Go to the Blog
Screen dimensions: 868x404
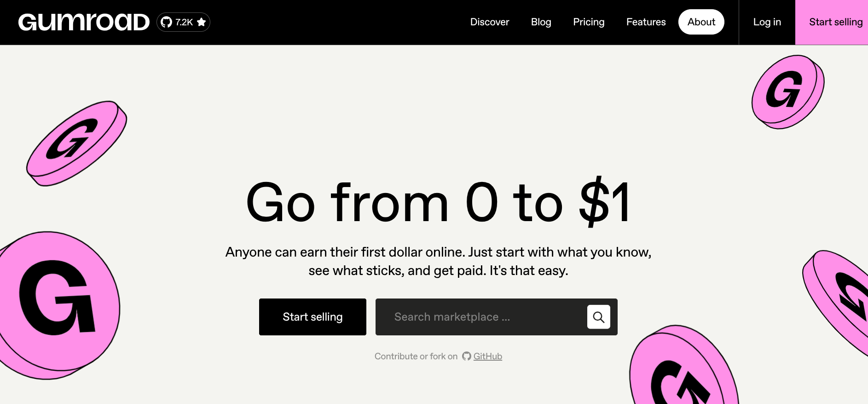click(x=541, y=22)
